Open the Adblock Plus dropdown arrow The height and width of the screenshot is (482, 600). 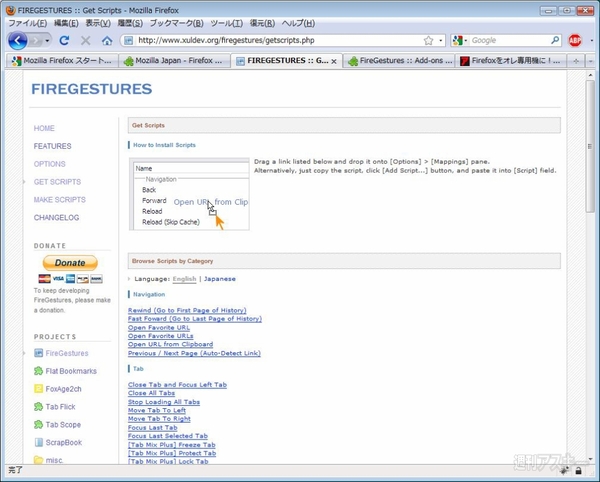(592, 41)
